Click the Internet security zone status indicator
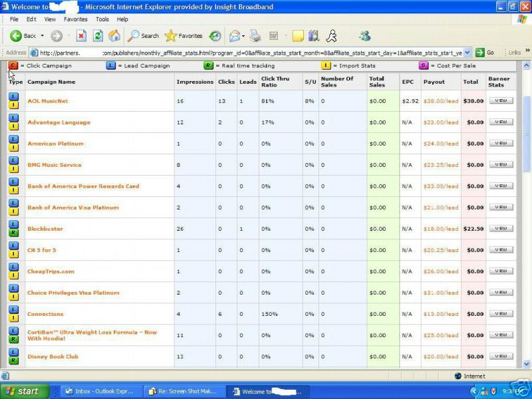This screenshot has height=399, width=532. pos(470,376)
